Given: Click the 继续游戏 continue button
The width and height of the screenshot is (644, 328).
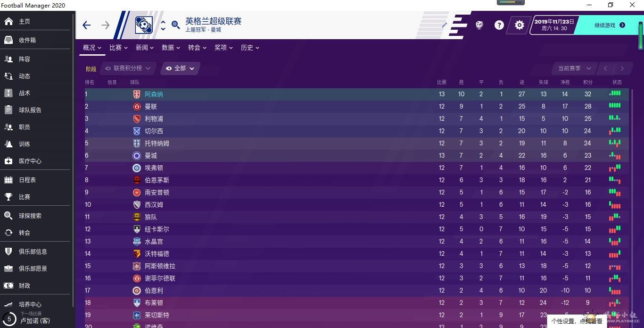Looking at the screenshot, I should click(x=609, y=25).
